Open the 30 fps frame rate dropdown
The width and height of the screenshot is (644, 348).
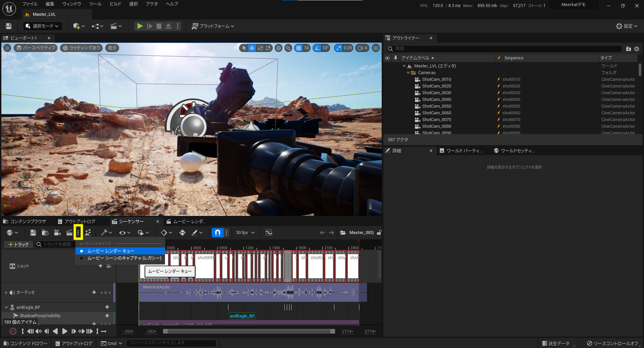[245, 232]
